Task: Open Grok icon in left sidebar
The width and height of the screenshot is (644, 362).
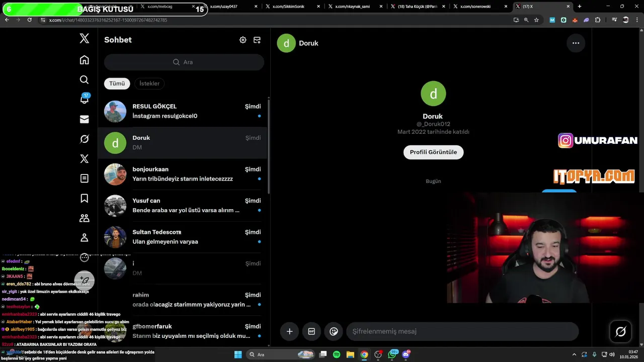Action: 85,139
